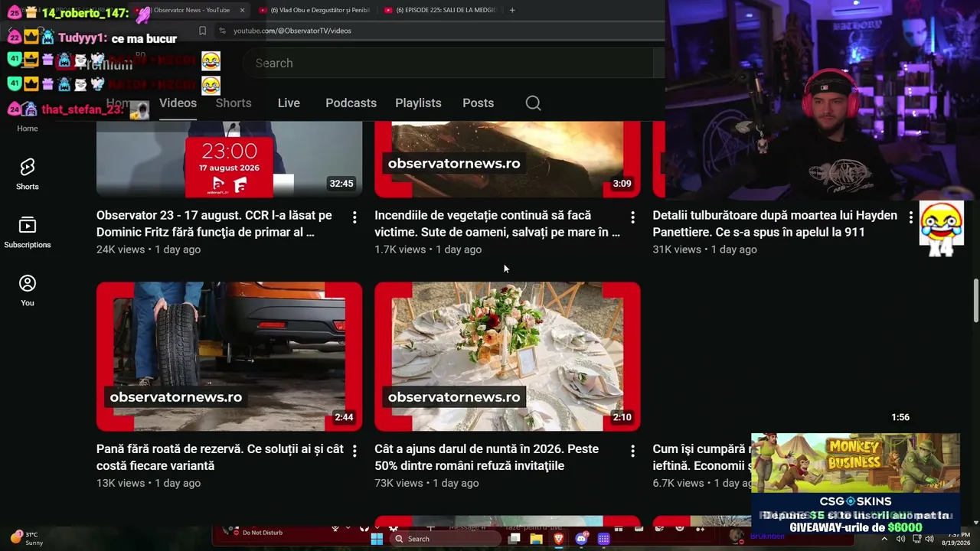The width and height of the screenshot is (980, 551).
Task: Open the weather widget showing 31°C
Action: click(28, 538)
